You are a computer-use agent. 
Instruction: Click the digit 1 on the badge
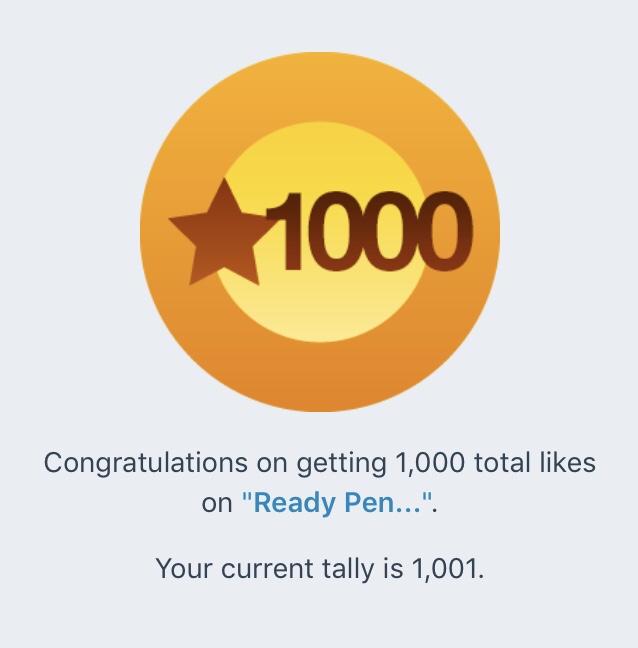pos(290,232)
